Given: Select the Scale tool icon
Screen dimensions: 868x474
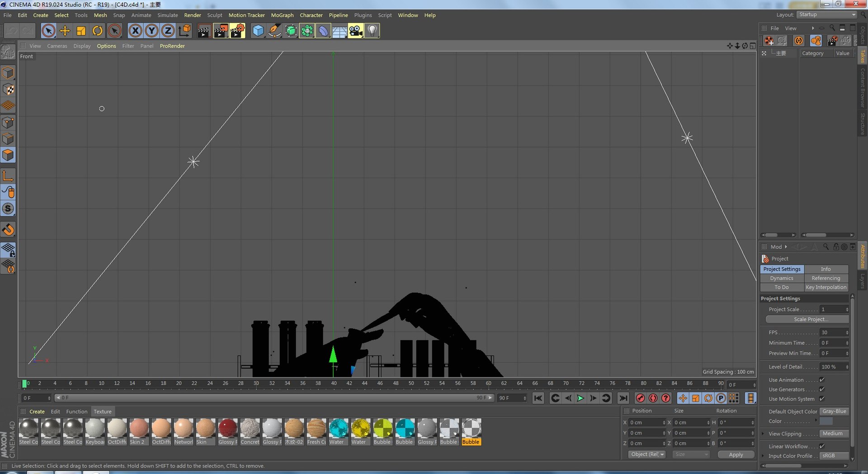Looking at the screenshot, I should pyautogui.click(x=81, y=31).
